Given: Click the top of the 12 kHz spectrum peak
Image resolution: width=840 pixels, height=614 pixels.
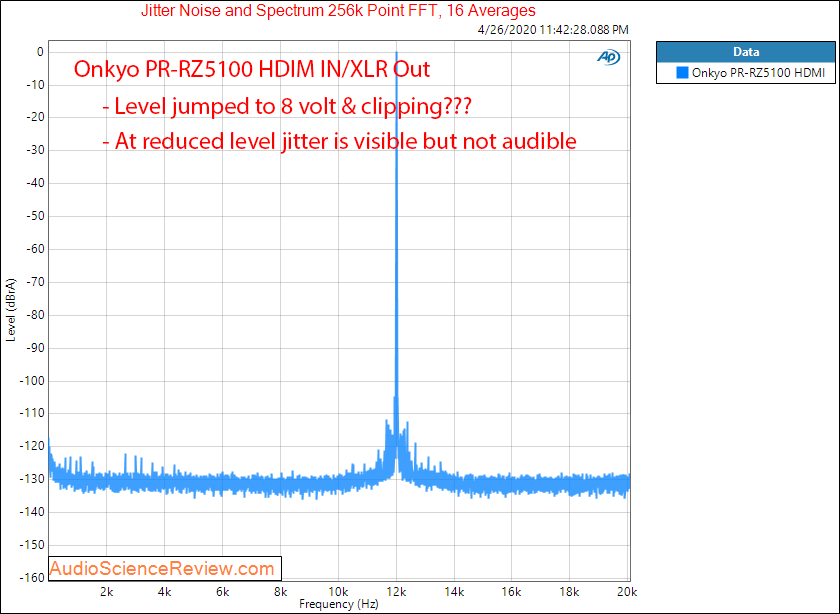Looking at the screenshot, I should pyautogui.click(x=396, y=53).
